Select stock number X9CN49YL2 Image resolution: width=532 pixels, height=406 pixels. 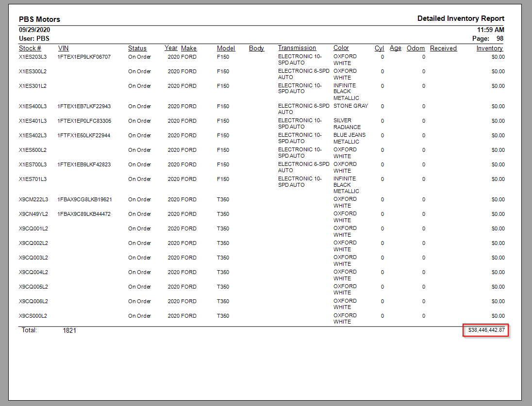point(33,214)
